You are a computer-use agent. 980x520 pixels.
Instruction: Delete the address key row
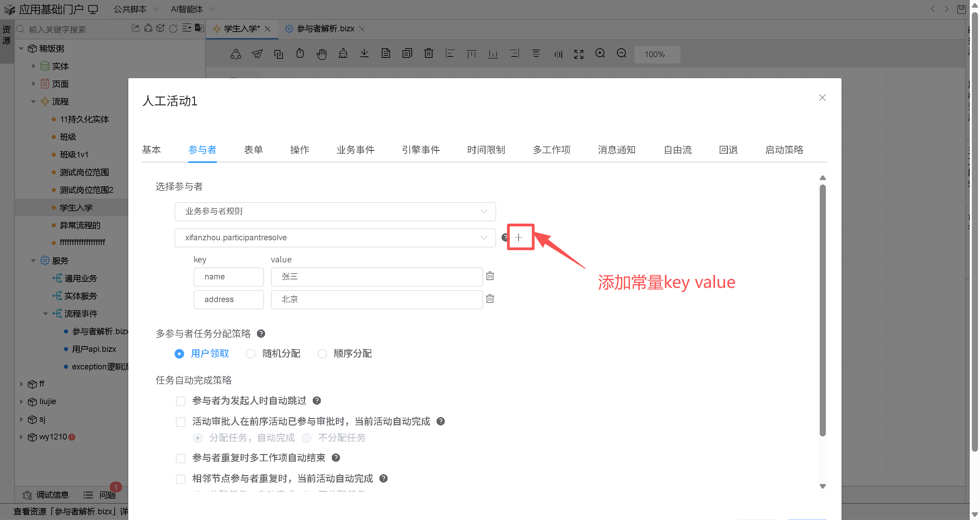490,299
